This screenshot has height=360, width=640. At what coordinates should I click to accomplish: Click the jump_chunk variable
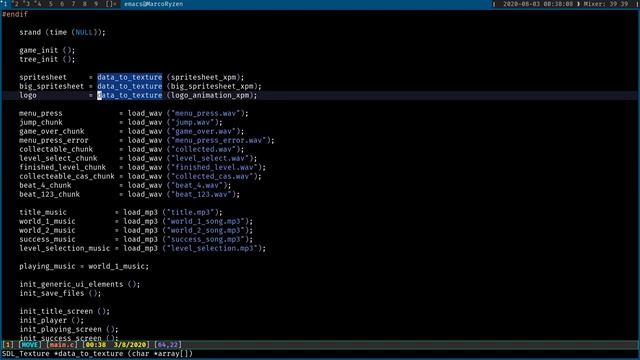pos(41,122)
